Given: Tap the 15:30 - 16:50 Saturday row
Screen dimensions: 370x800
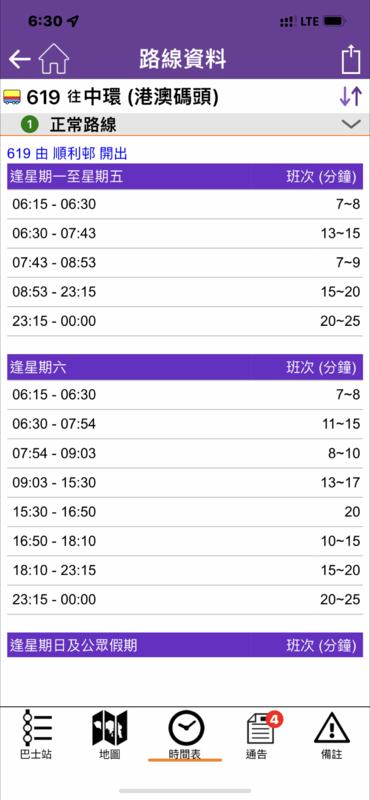Looking at the screenshot, I should pos(185,512).
